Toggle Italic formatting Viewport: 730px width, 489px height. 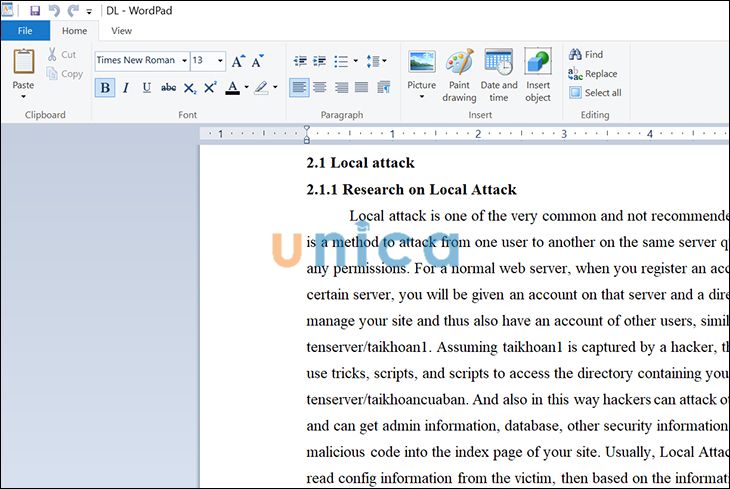126,88
